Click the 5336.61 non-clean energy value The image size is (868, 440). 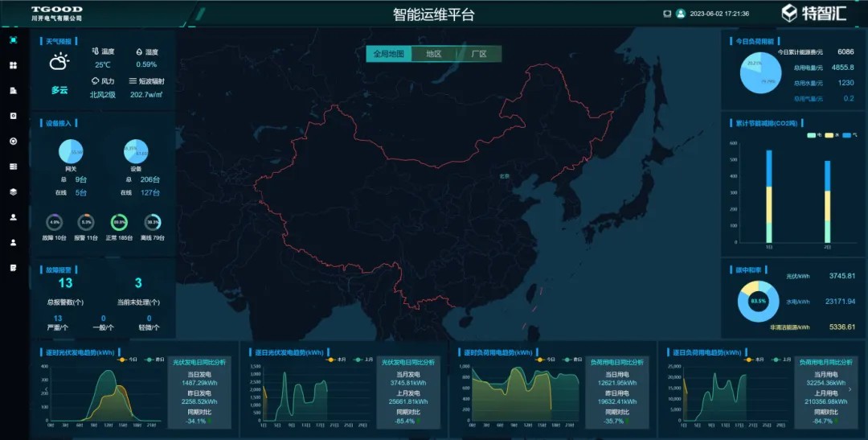pos(842,327)
